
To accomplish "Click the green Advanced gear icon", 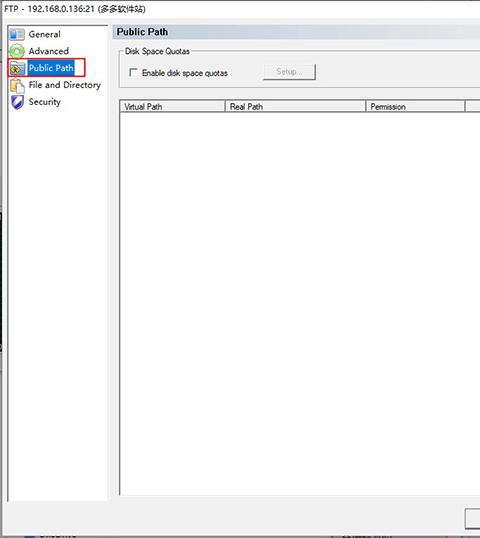I will [17, 51].
